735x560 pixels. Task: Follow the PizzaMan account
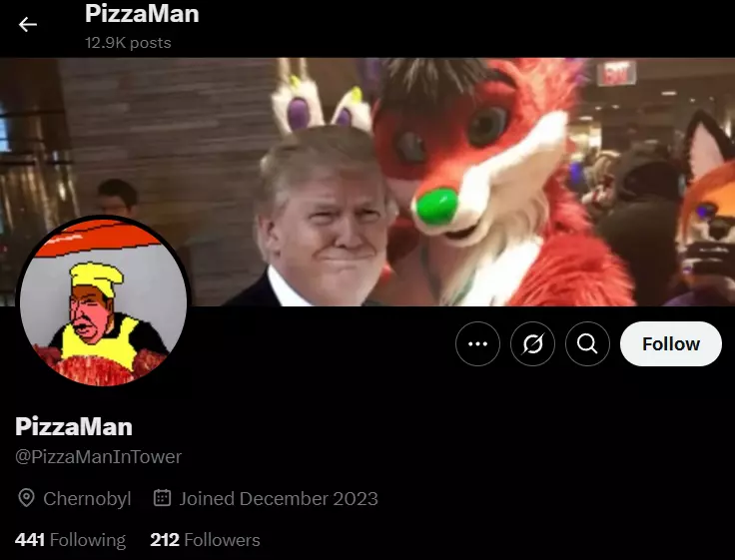pyautogui.click(x=671, y=344)
